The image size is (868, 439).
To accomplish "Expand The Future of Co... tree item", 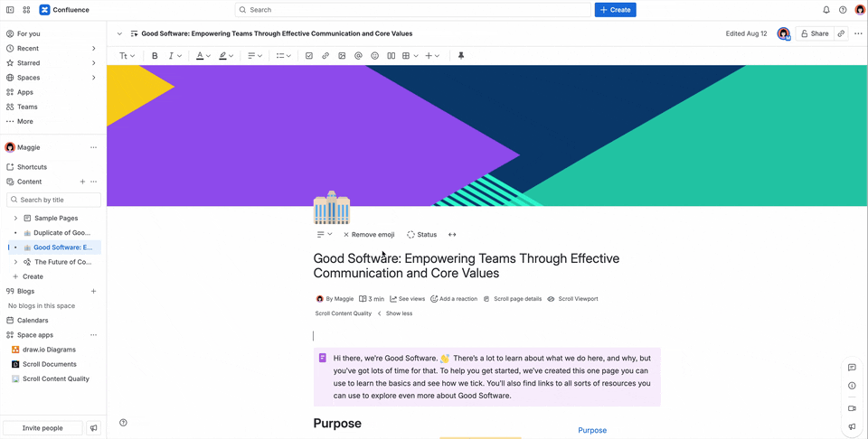I will pyautogui.click(x=15, y=262).
